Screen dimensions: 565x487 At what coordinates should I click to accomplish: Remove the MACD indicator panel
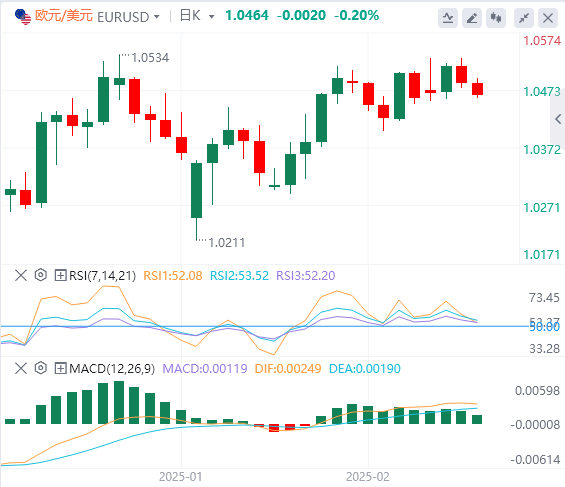pos(21,368)
